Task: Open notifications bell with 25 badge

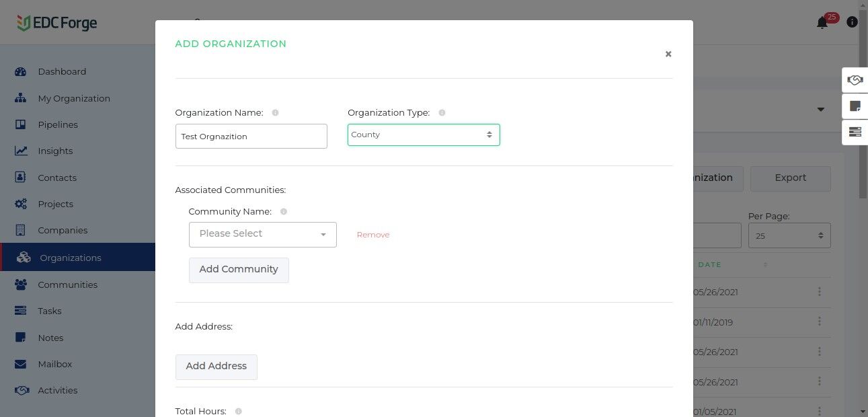Action: (823, 22)
